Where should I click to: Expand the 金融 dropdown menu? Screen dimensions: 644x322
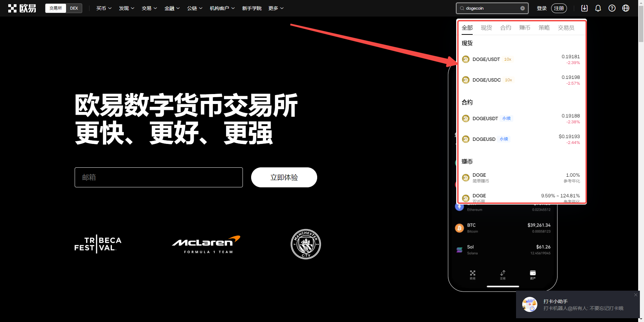tap(172, 8)
